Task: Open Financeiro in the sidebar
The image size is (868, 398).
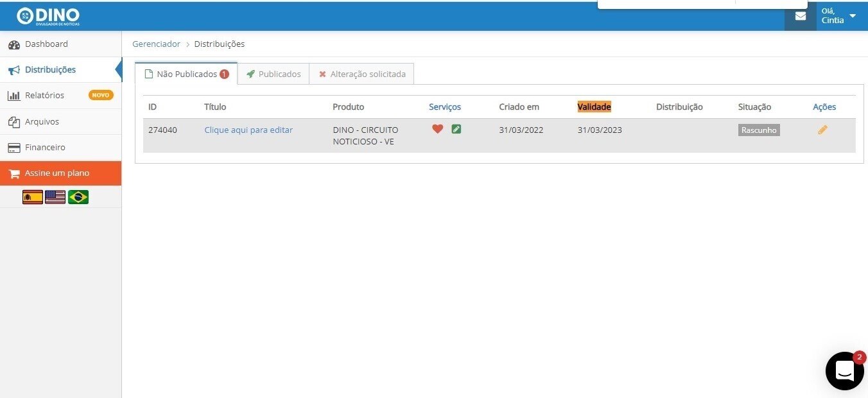Action: point(45,148)
